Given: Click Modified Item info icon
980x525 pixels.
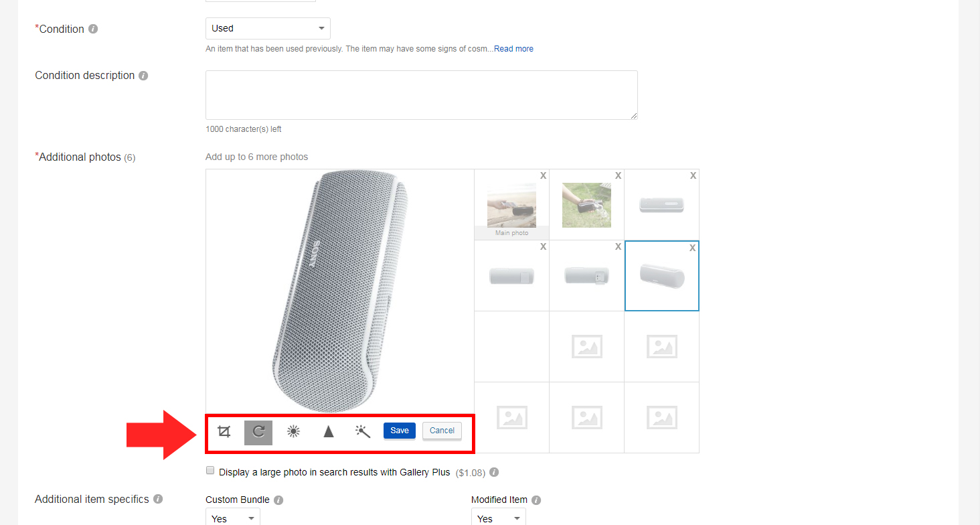Looking at the screenshot, I should 536,500.
